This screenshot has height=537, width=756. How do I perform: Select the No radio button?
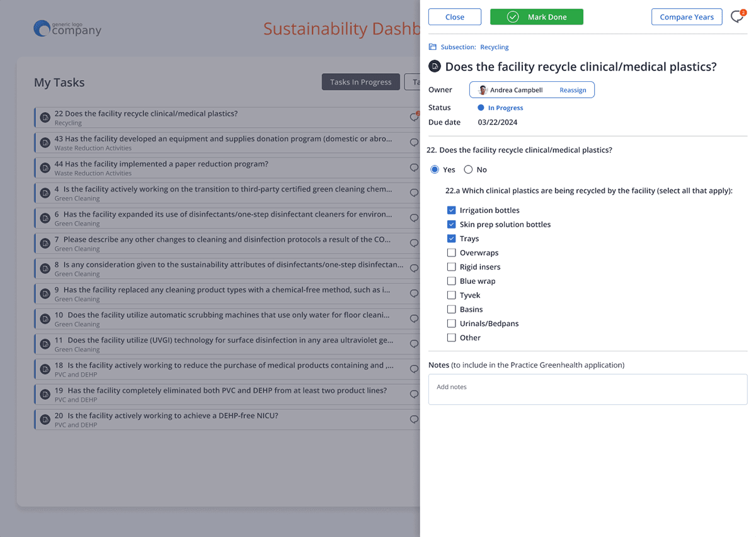(468, 169)
